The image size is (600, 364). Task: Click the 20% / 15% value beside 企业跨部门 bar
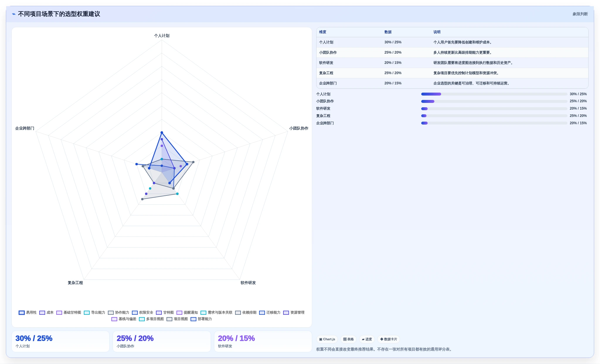click(x=578, y=123)
